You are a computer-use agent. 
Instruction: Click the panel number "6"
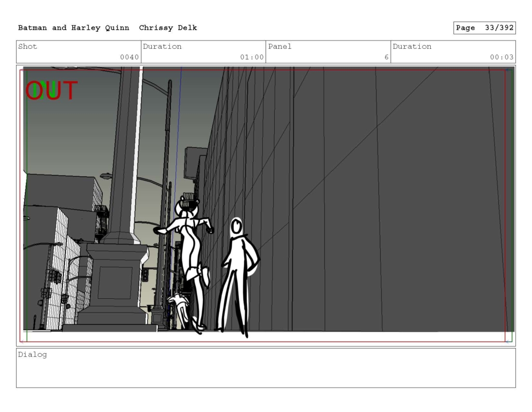(386, 57)
